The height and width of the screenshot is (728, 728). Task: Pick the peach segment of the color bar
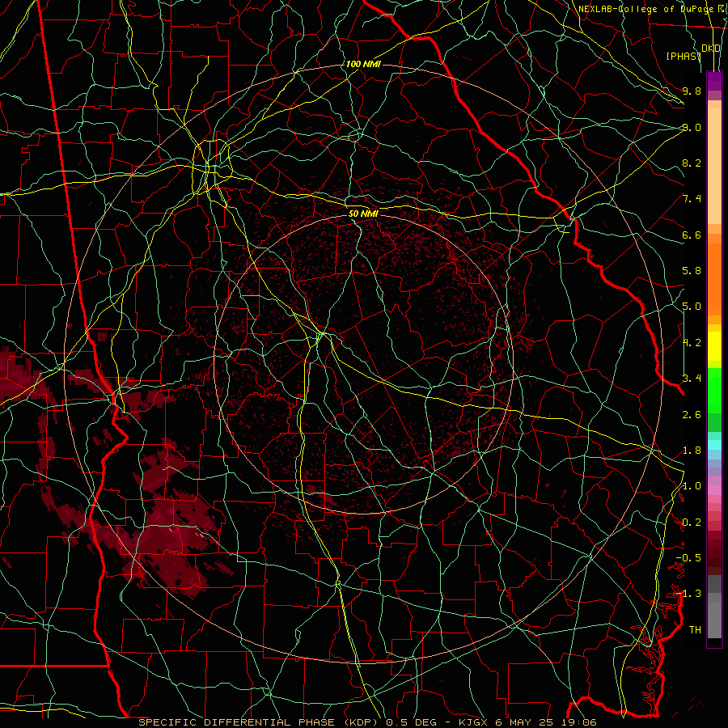click(x=714, y=166)
